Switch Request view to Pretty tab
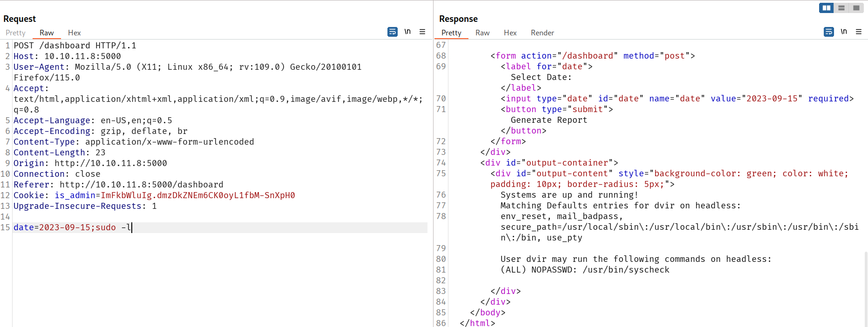The height and width of the screenshot is (327, 868). (15, 33)
